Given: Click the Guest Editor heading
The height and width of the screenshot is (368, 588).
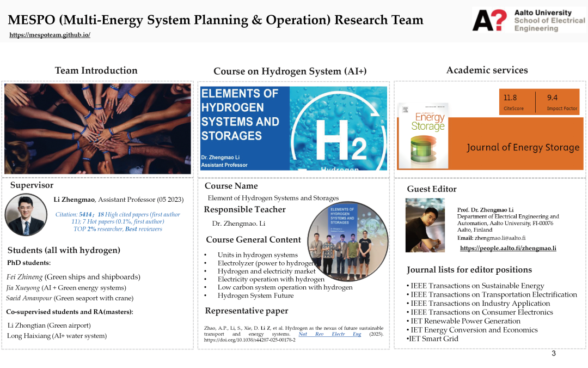Looking at the screenshot, I should [x=432, y=189].
